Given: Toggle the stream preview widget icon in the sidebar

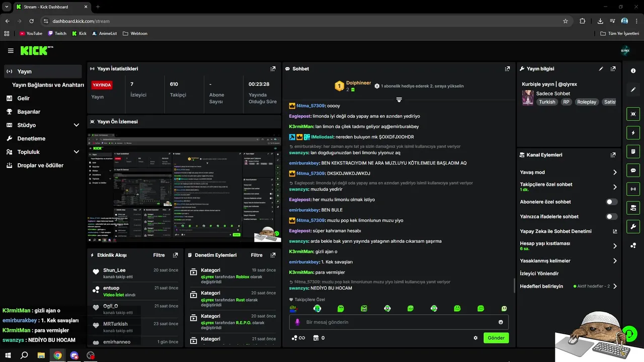Looking at the screenshot, I should pyautogui.click(x=633, y=114).
